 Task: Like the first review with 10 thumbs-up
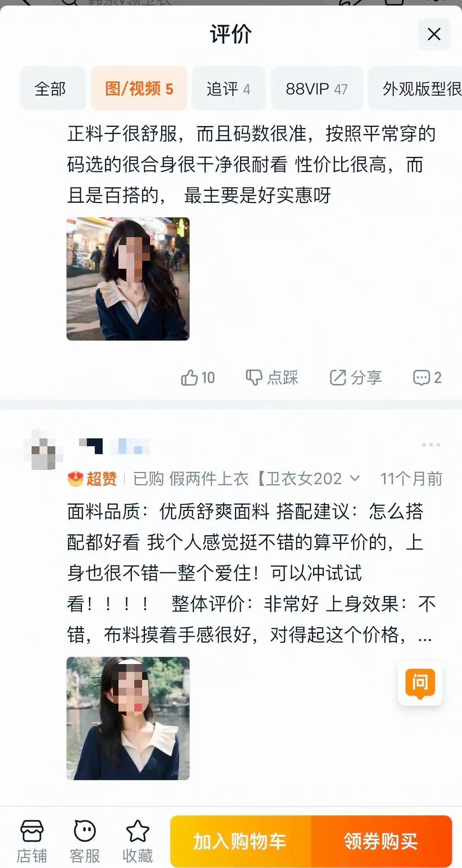tap(198, 377)
